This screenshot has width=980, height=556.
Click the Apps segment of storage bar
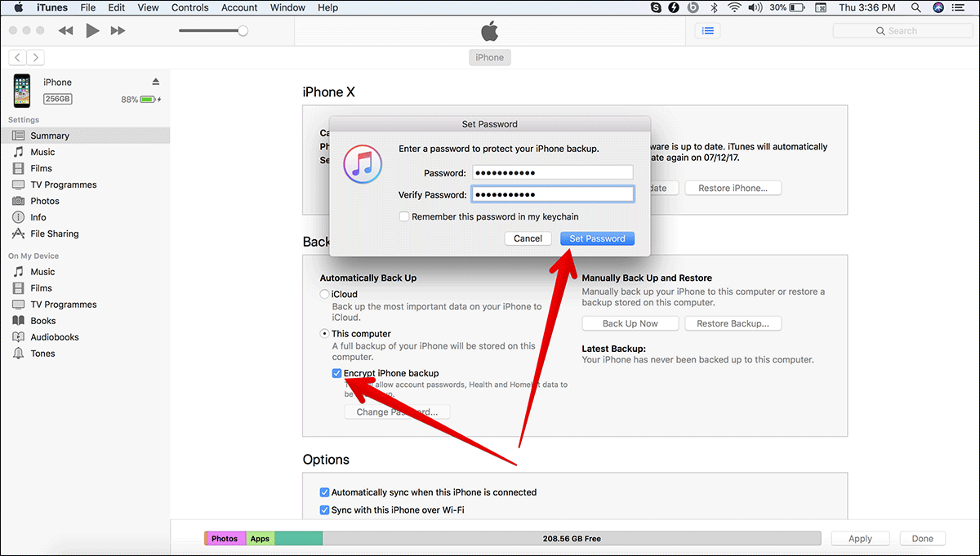260,539
